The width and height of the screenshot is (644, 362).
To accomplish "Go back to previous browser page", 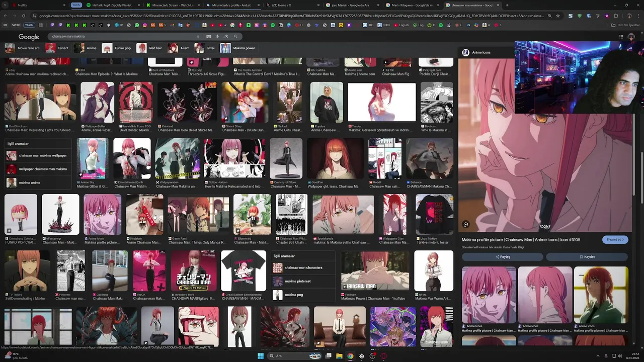I will click(5, 16).
